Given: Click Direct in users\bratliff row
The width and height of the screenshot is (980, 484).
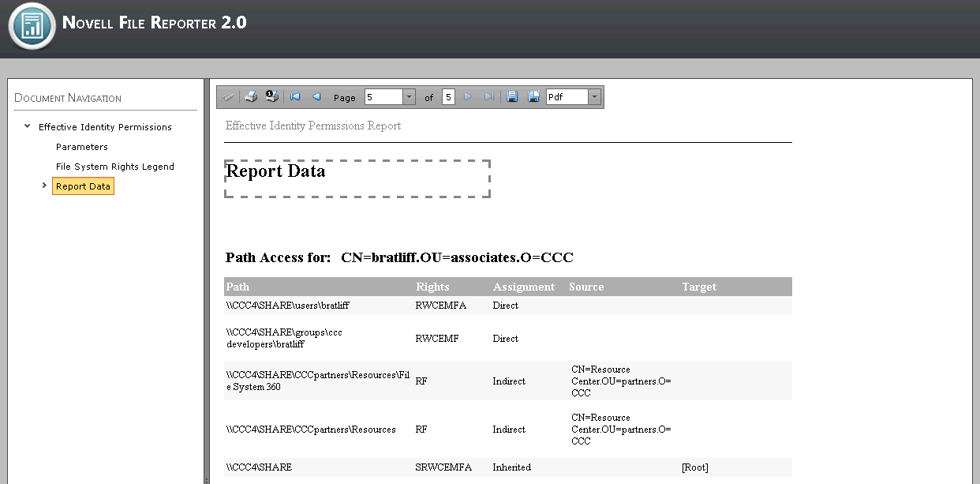Looking at the screenshot, I should 506,306.
